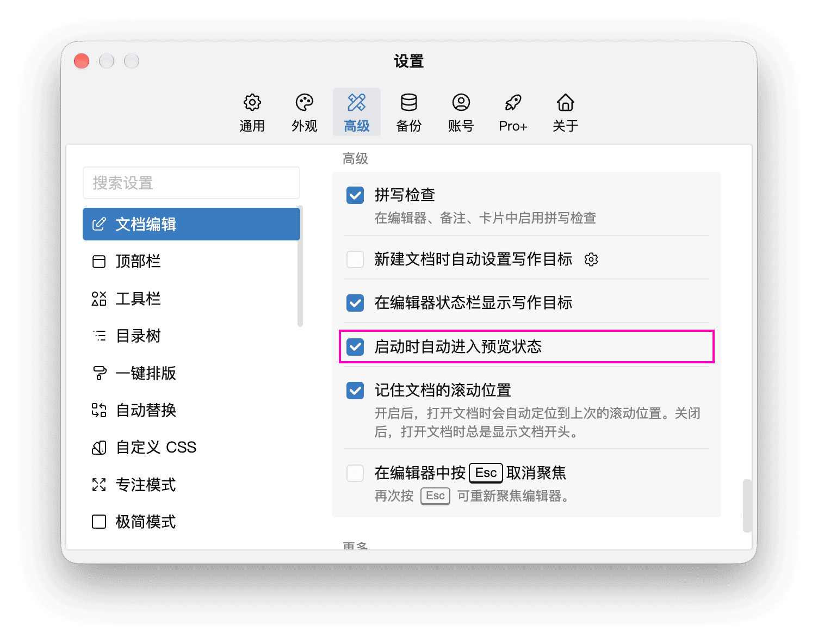Viewport: 818px width, 644px height.
Task: Enable 新建文档时自动设置写作目标 checkbox
Action: pos(355,259)
